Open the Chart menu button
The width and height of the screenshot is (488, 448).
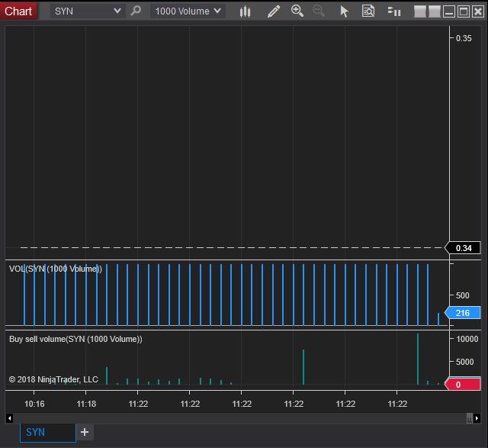tap(18, 11)
